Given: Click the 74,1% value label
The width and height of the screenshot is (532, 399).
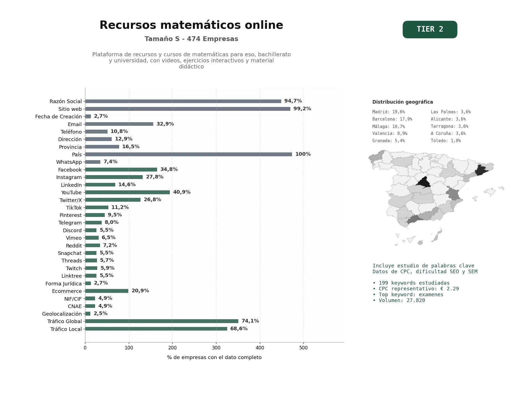Looking at the screenshot, I should [x=250, y=321].
